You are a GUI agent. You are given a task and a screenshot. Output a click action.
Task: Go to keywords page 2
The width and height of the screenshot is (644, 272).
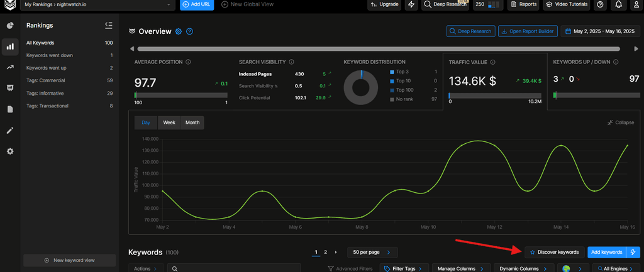(325, 252)
